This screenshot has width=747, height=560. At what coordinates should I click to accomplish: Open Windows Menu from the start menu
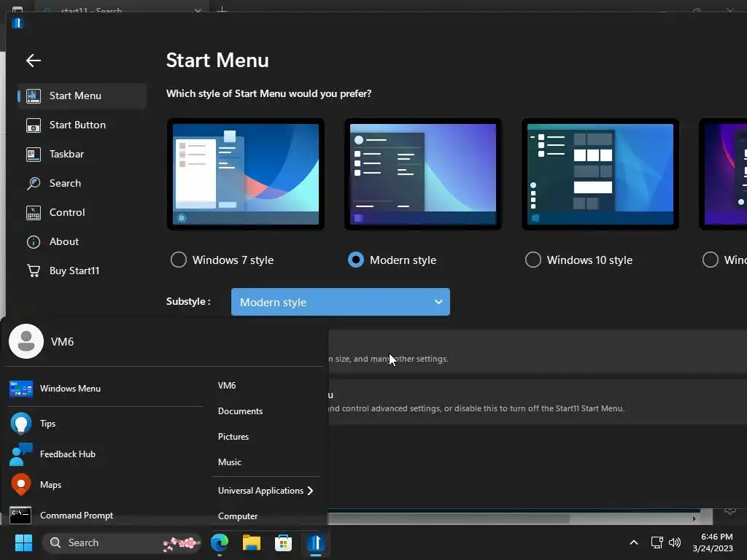pyautogui.click(x=106, y=389)
